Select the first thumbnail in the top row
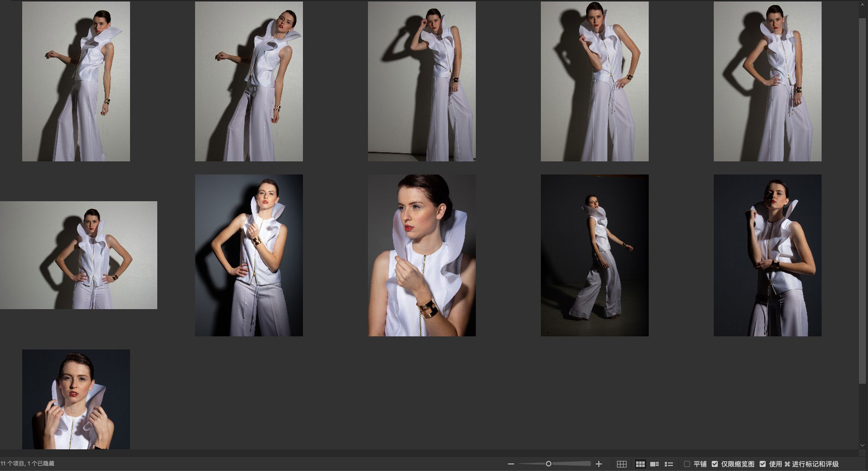868x471 pixels. click(x=76, y=81)
